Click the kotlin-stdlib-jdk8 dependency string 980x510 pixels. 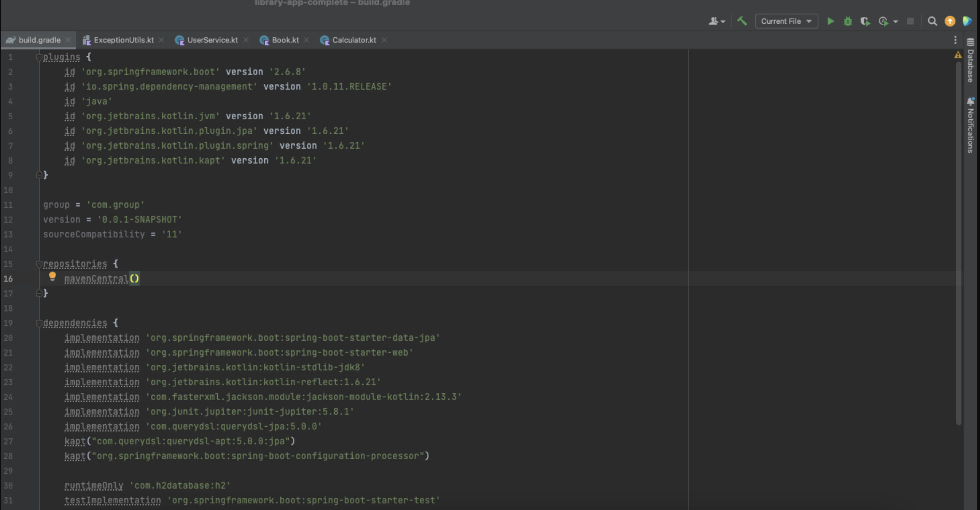pyautogui.click(x=255, y=367)
